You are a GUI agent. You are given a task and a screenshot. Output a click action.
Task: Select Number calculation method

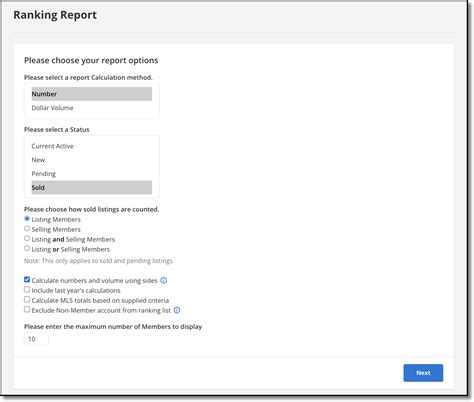[x=92, y=94]
